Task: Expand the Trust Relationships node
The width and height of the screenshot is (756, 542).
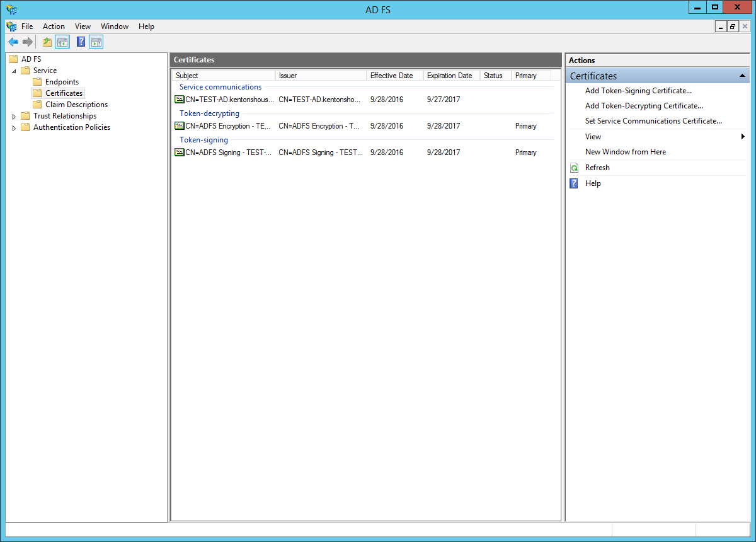Action: (14, 117)
